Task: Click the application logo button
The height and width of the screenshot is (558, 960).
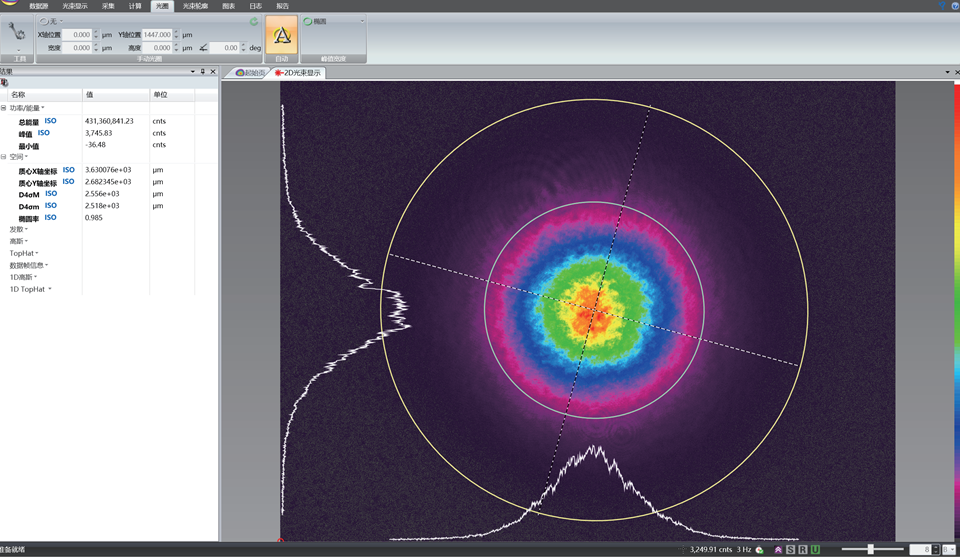Action: pyautogui.click(x=9, y=3)
